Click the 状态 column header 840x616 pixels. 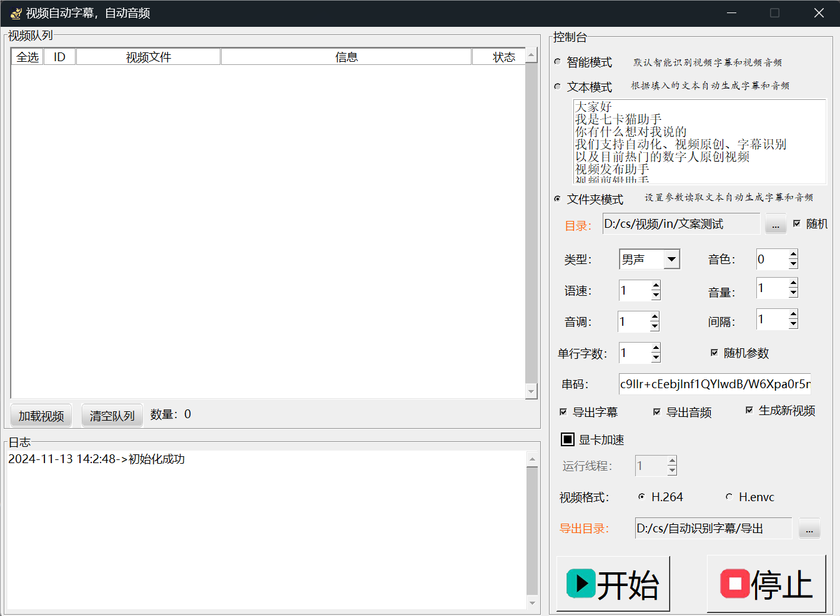[x=498, y=57]
